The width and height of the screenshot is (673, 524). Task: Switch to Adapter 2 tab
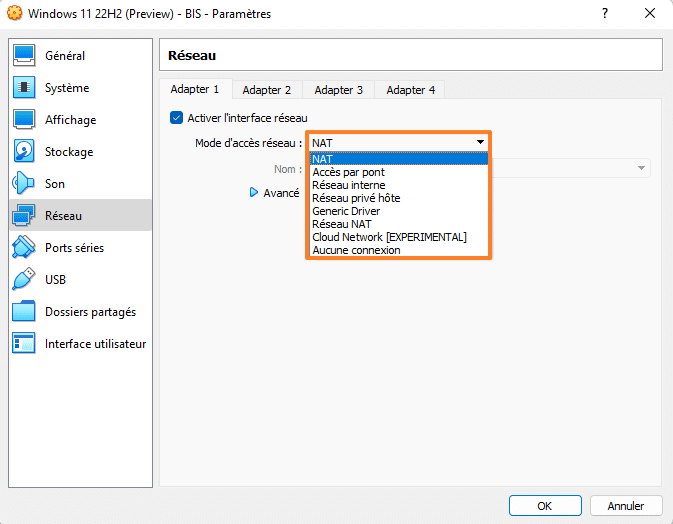267,90
